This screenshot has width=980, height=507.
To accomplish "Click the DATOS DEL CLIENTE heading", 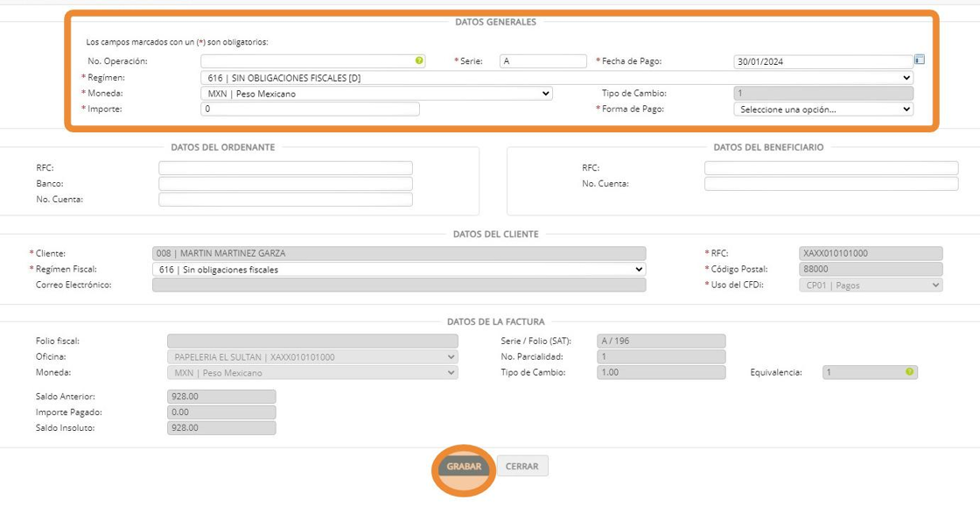I will point(495,235).
